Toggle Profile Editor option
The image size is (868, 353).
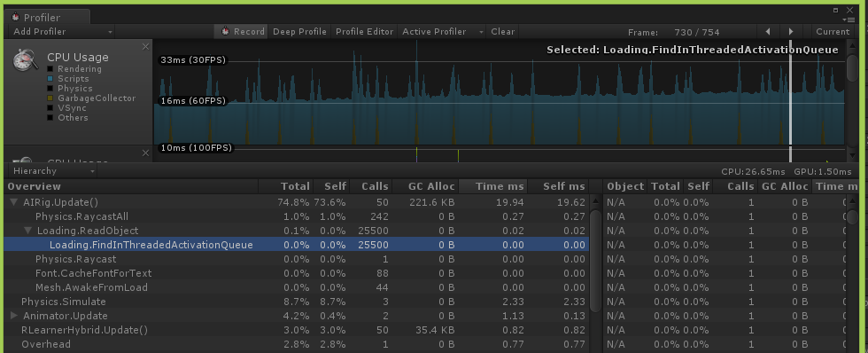click(364, 32)
